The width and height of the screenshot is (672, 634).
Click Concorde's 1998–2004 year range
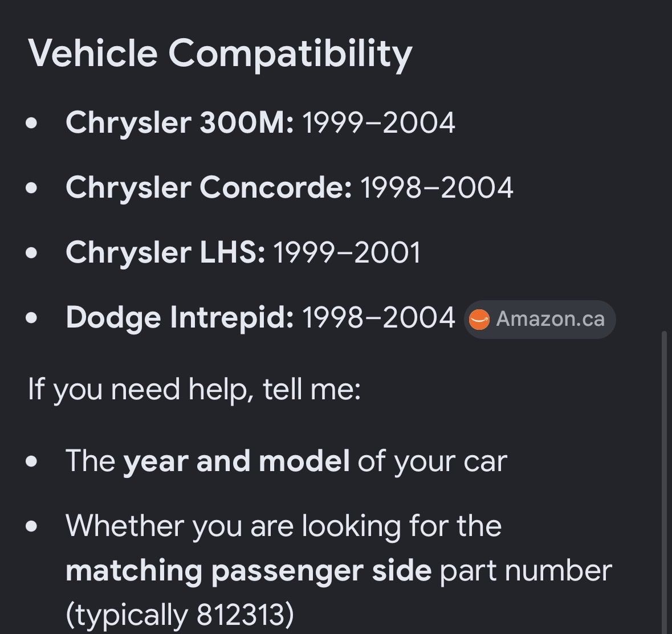437,187
